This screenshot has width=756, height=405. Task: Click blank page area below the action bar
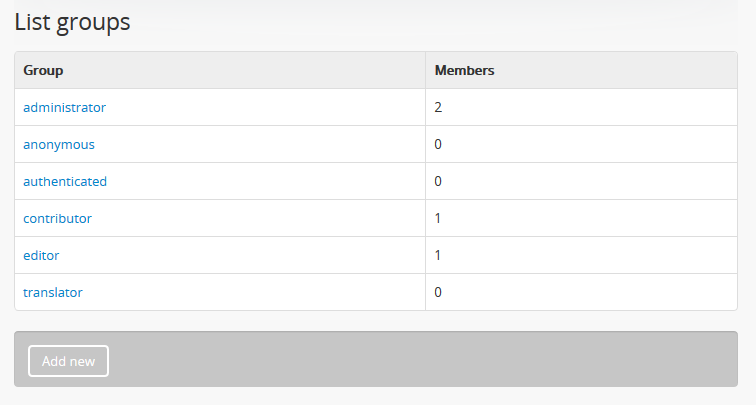tap(378, 396)
